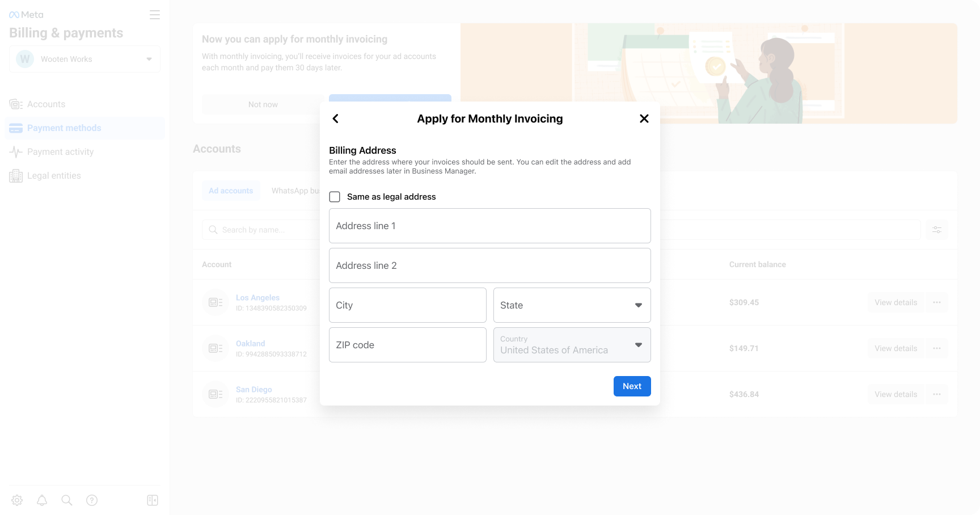980x515 pixels.
Task: Click the ZIP code field
Action: [408, 345]
